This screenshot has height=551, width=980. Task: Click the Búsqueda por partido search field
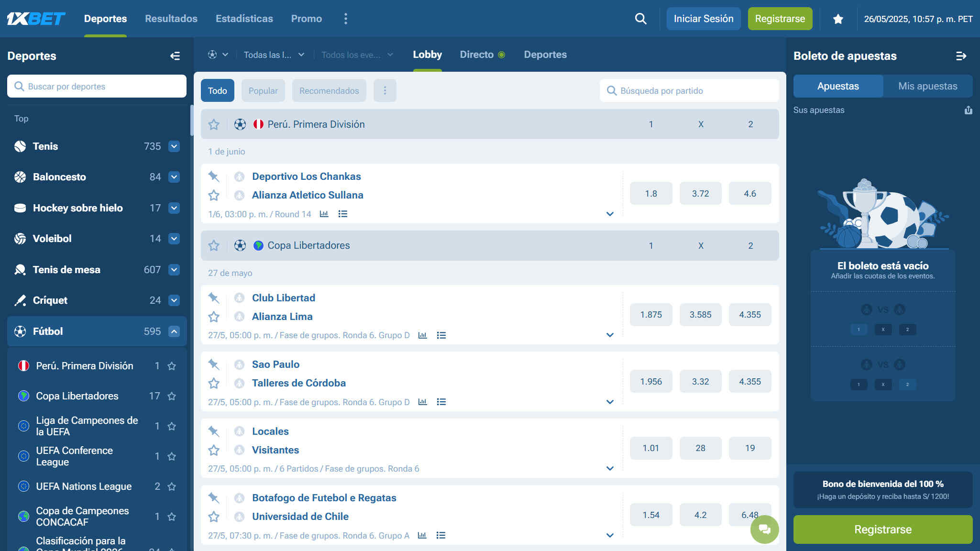pos(689,90)
